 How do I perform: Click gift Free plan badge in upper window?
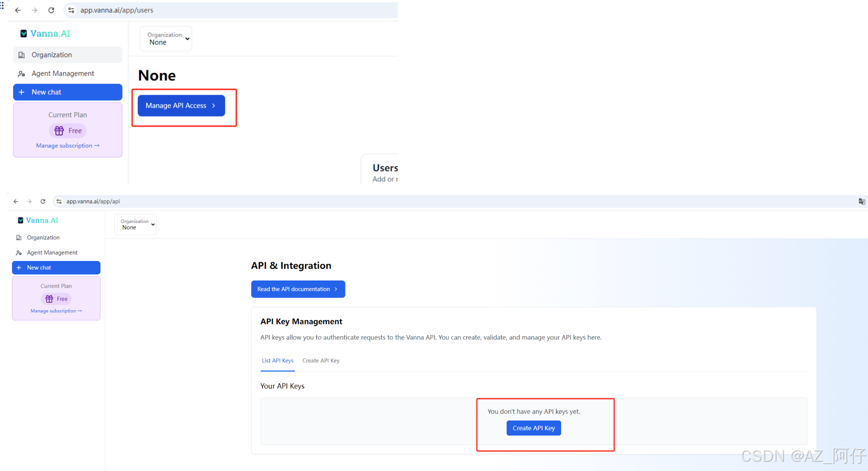[x=68, y=131]
